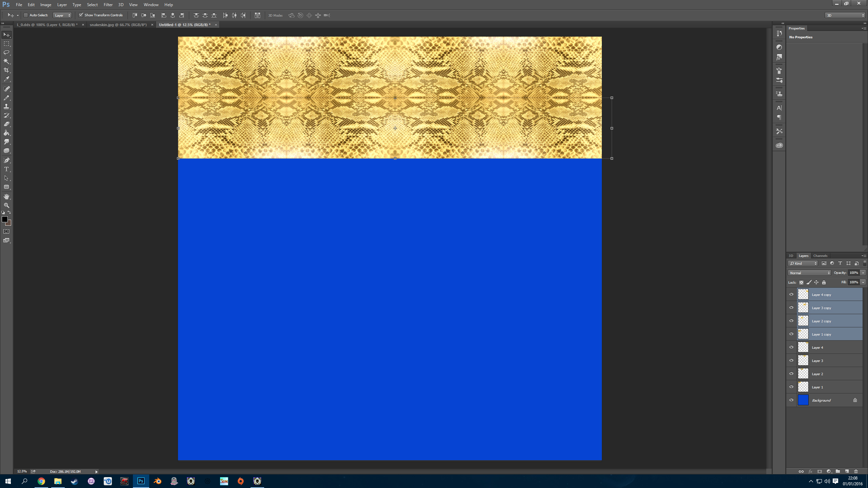Image resolution: width=868 pixels, height=488 pixels.
Task: Open the Kind layer filter dropdown
Action: pyautogui.click(x=803, y=263)
